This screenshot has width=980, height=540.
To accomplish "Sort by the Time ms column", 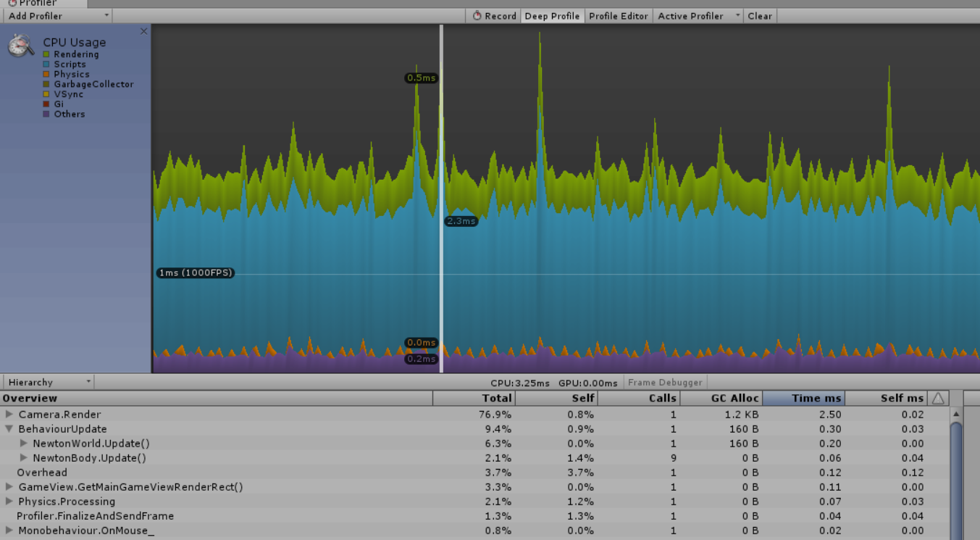I will tap(804, 398).
